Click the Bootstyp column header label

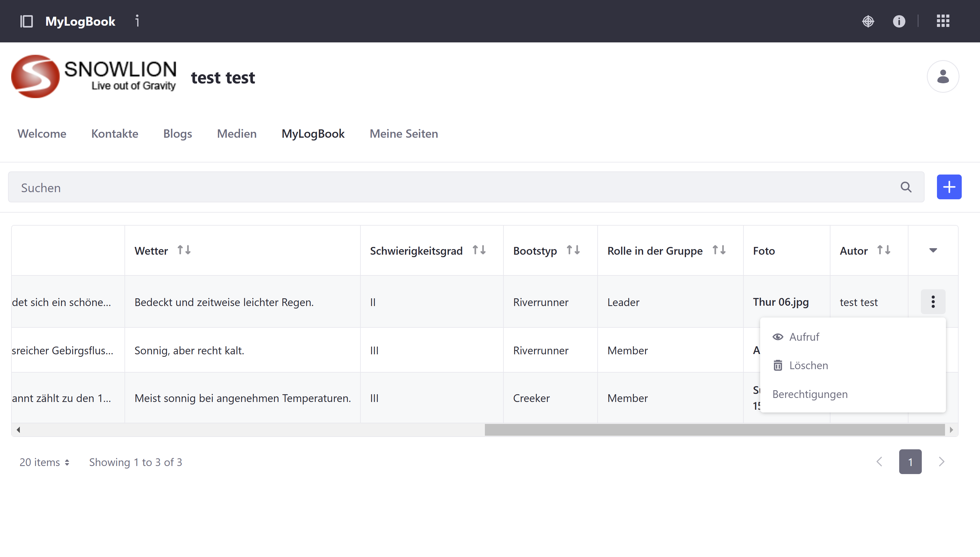(x=534, y=251)
